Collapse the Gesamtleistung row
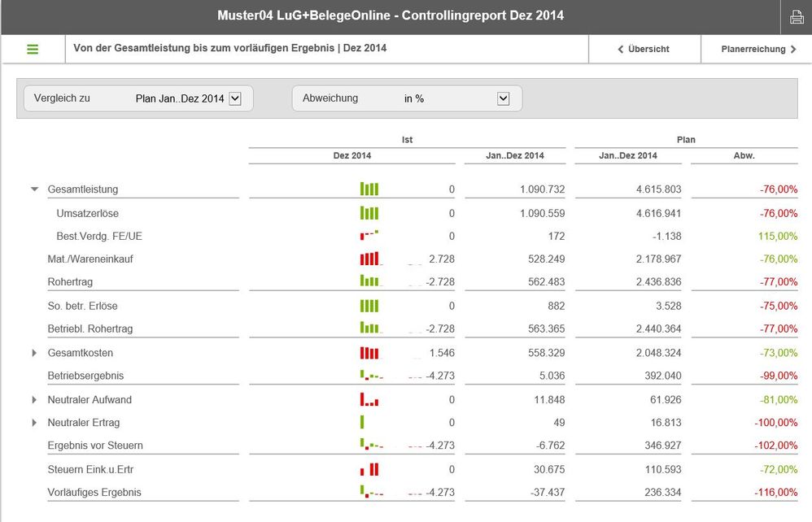Viewport: 812px width, 522px height. click(x=34, y=189)
